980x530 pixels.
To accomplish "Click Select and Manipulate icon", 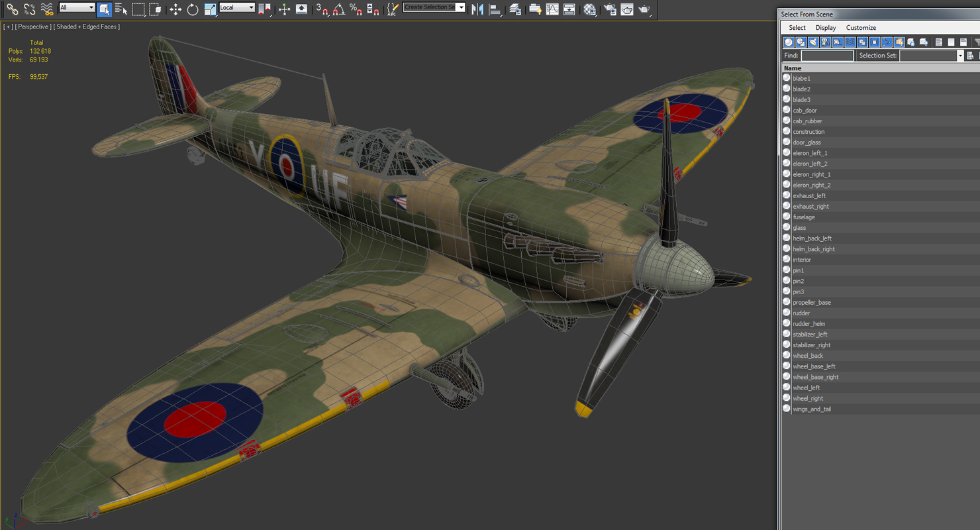I will point(284,9).
